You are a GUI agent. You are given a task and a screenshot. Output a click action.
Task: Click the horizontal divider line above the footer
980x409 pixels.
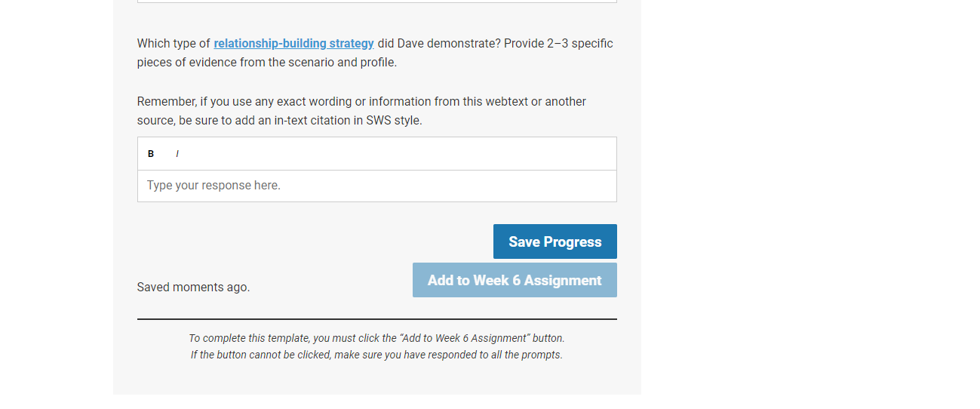pos(377,319)
